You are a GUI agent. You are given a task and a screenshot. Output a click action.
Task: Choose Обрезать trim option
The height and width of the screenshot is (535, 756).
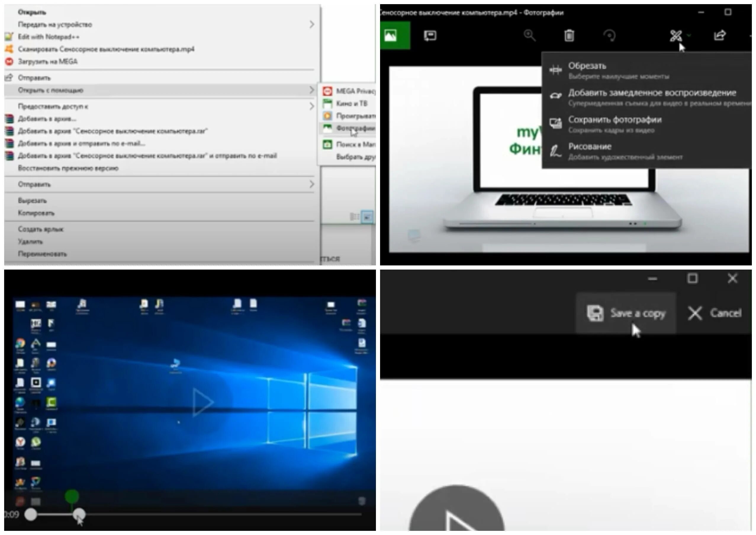click(587, 66)
